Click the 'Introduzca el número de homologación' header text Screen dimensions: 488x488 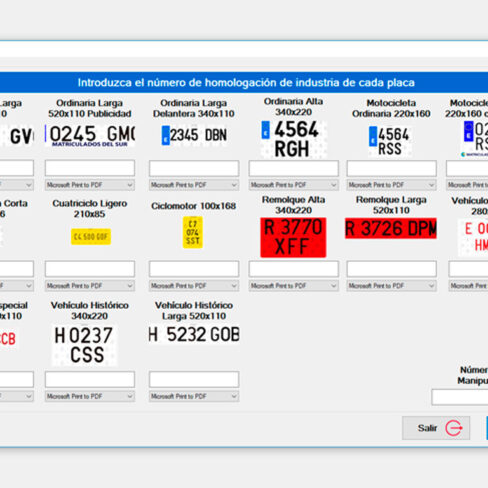246,82
